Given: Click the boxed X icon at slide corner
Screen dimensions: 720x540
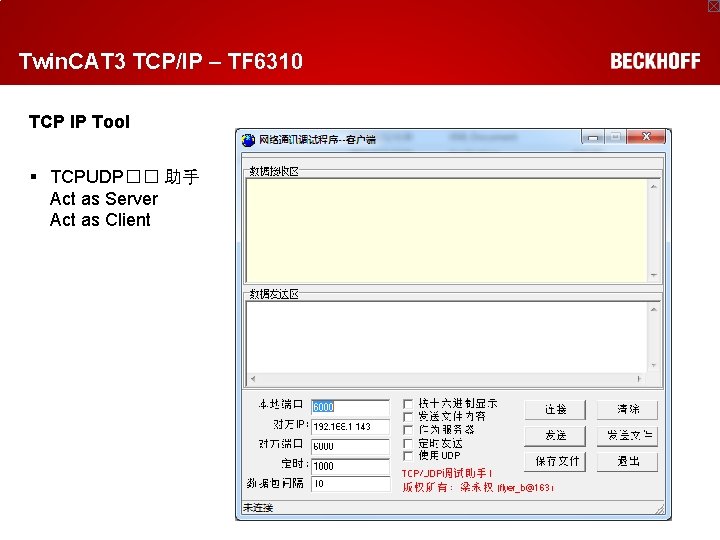Looking at the screenshot, I should pos(714,6).
